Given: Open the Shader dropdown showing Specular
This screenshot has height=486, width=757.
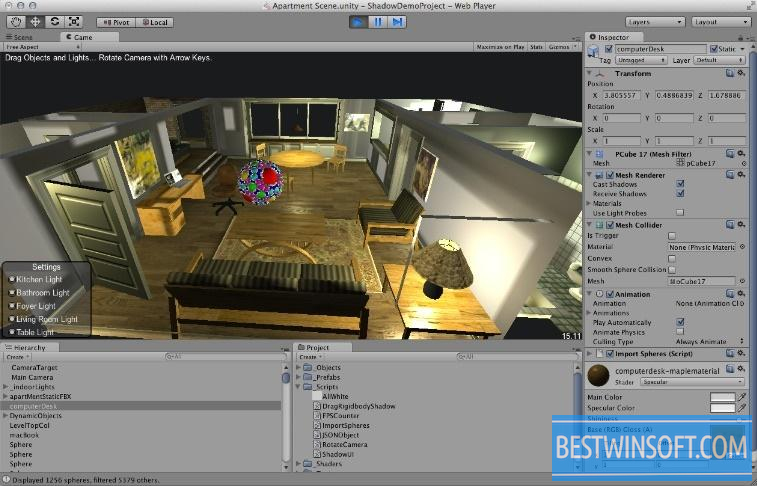Looking at the screenshot, I should click(692, 382).
